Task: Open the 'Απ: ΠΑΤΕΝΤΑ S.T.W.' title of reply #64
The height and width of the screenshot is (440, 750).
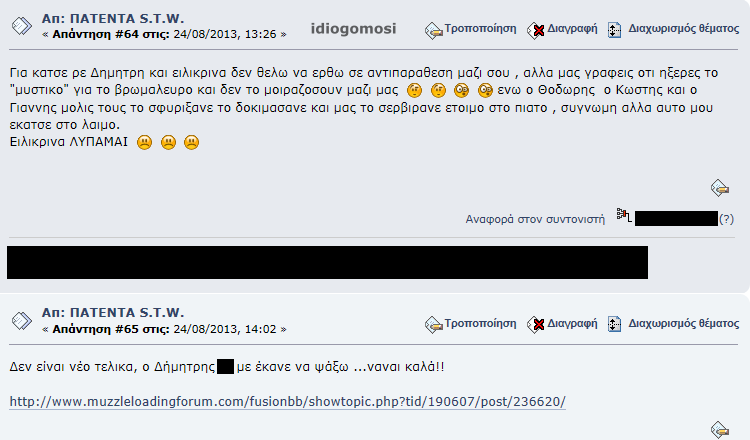Action: tap(113, 19)
